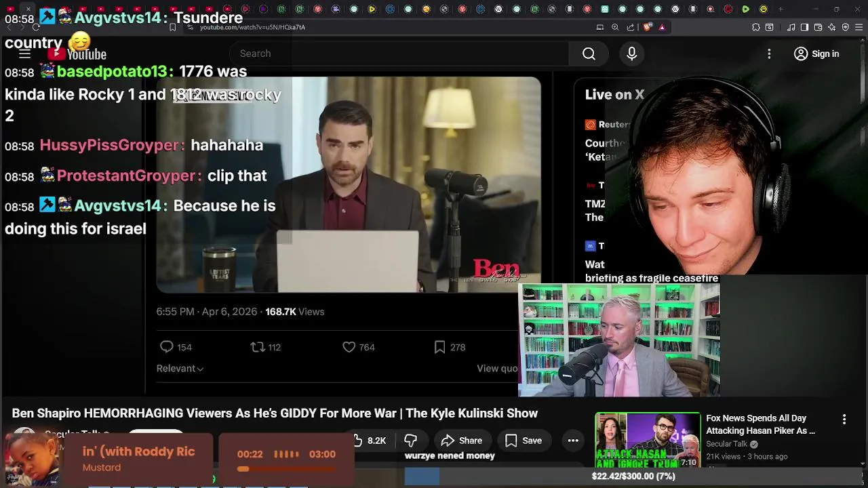Image resolution: width=868 pixels, height=488 pixels.
Task: Toggle the Brave sidebar panel
Action: point(804,27)
